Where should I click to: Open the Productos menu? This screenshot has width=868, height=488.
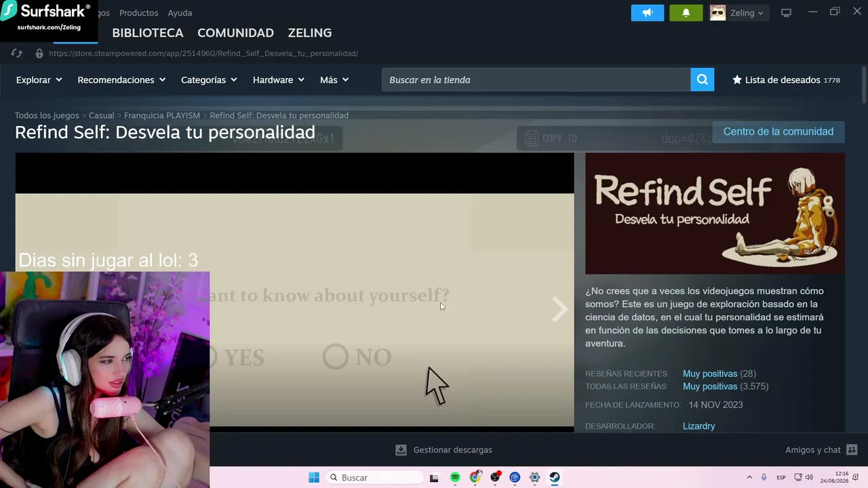[138, 13]
